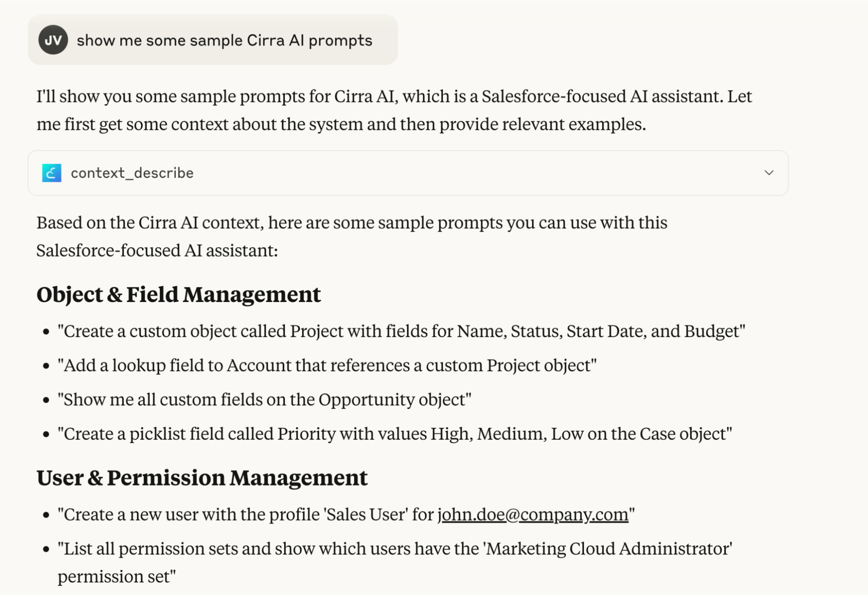
Task: Click the user message 'show me some sample Cirra AI prompts'
Action: click(224, 40)
